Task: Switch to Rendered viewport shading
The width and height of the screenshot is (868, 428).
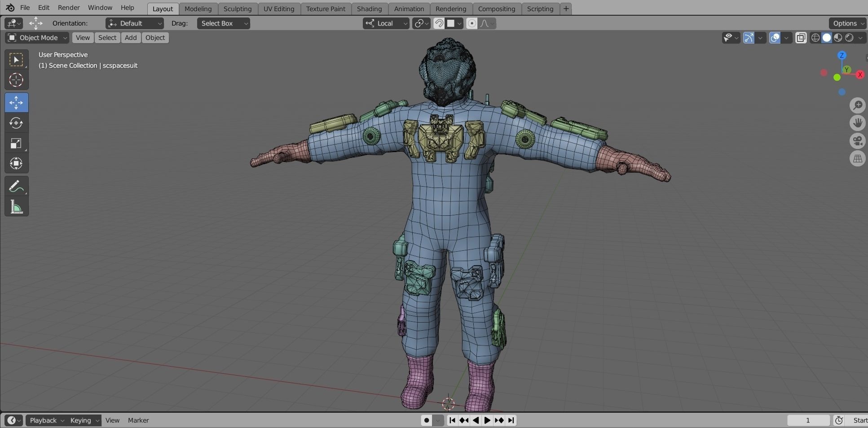Action: point(849,38)
